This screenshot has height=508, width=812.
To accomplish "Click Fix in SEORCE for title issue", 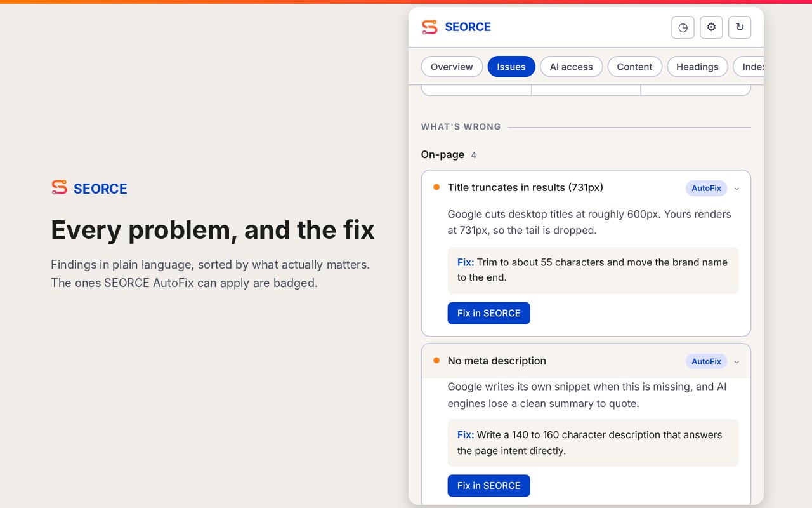I will coord(488,313).
